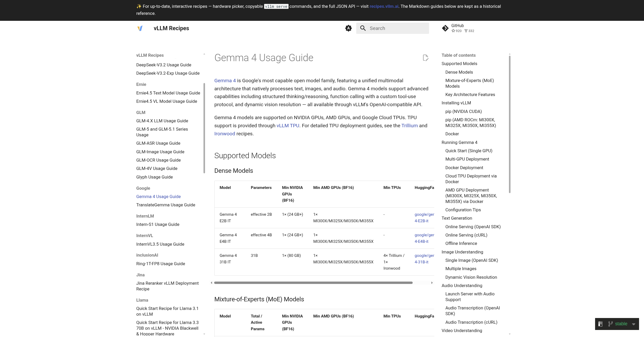Open google/gemma-4-E4B-it HuggingFace link
The height and width of the screenshot is (337, 644).
coord(424,238)
